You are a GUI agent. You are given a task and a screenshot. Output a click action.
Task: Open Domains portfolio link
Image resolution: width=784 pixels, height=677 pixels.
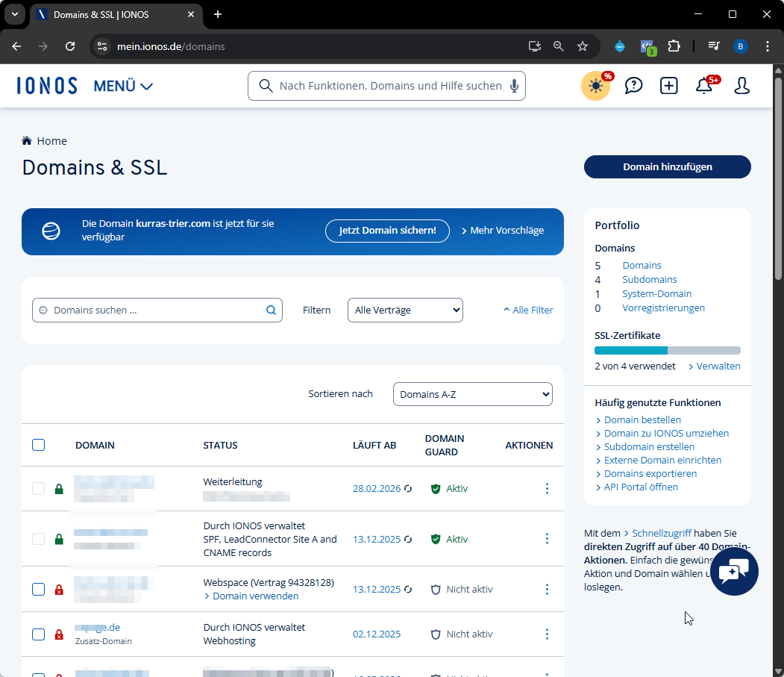(642, 265)
